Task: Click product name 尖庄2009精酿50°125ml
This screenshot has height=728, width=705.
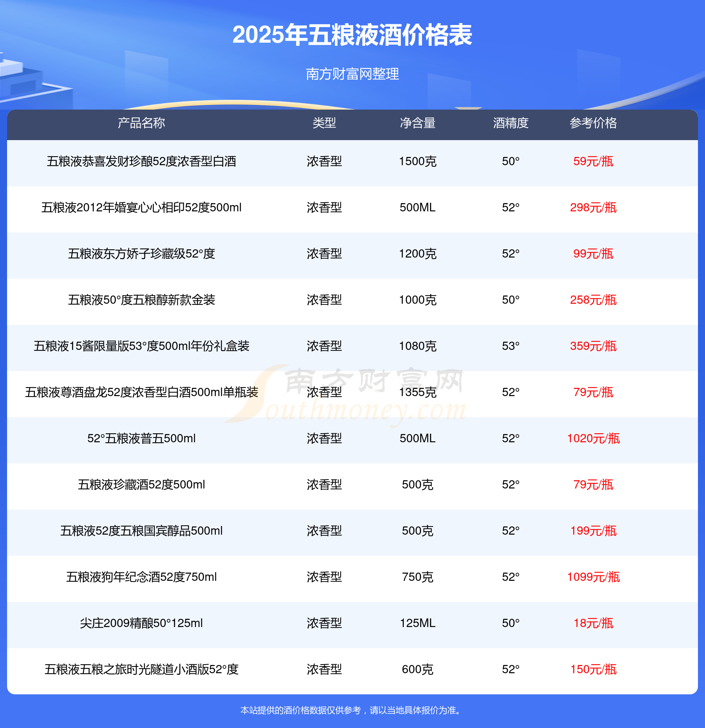Action: point(141,623)
